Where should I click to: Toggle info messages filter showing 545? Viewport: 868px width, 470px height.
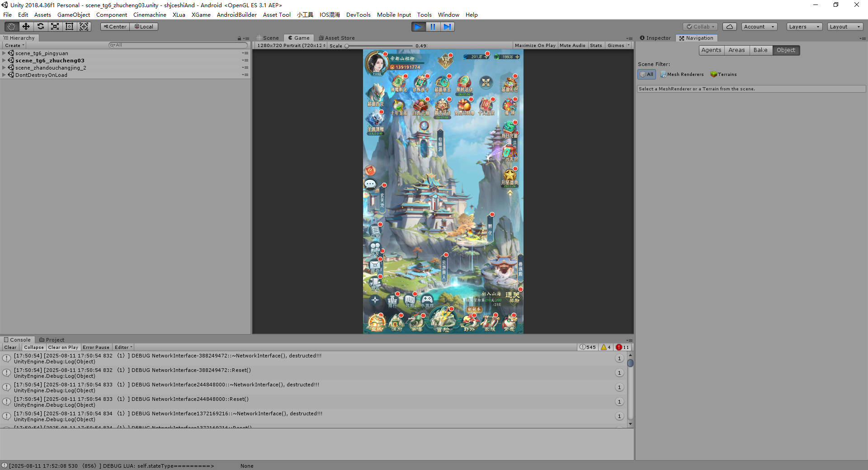click(x=588, y=347)
